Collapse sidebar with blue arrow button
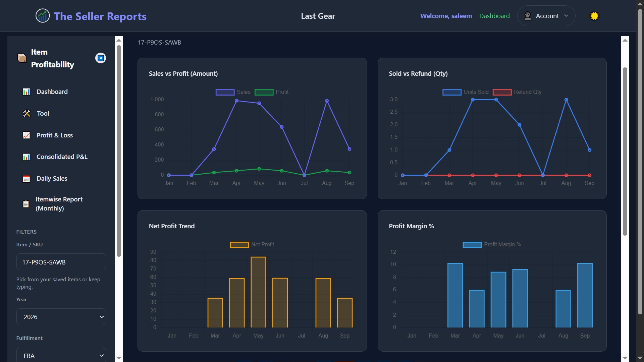This screenshot has width=644, height=362. 101,58
